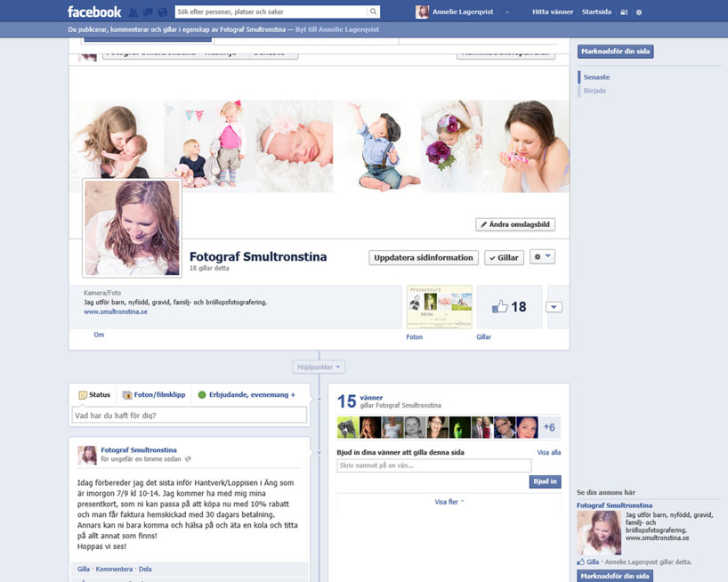This screenshot has width=728, height=582.
Task: Click the bottom Marknadsför din sida button
Action: pos(615,576)
